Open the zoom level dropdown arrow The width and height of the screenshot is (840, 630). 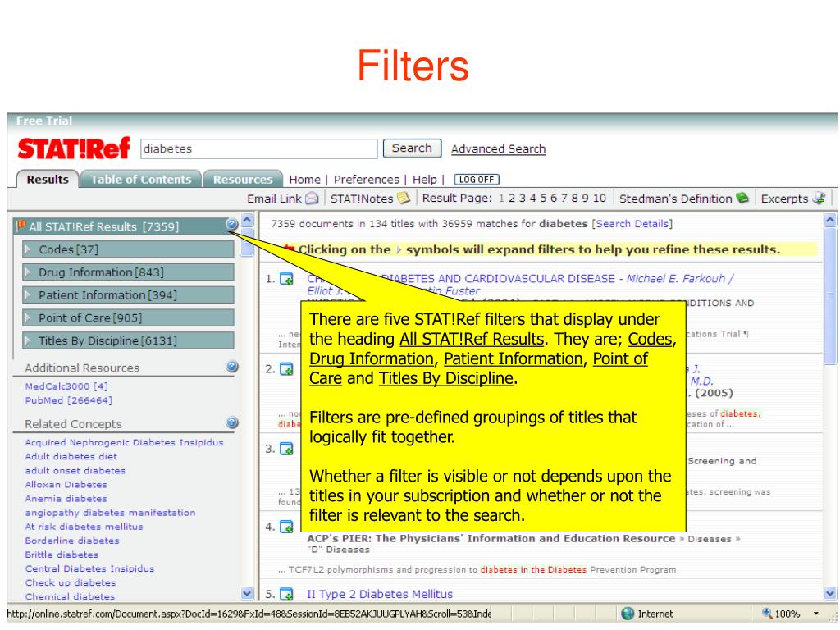pyautogui.click(x=816, y=614)
